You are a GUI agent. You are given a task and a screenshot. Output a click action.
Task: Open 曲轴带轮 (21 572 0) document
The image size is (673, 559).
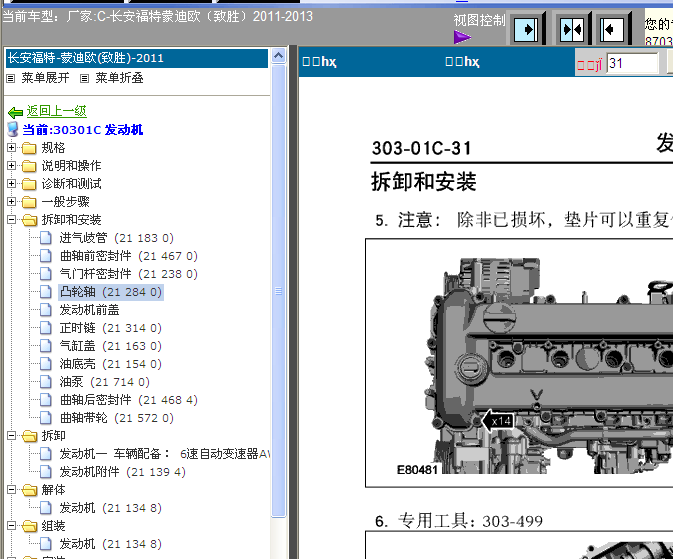point(116,418)
